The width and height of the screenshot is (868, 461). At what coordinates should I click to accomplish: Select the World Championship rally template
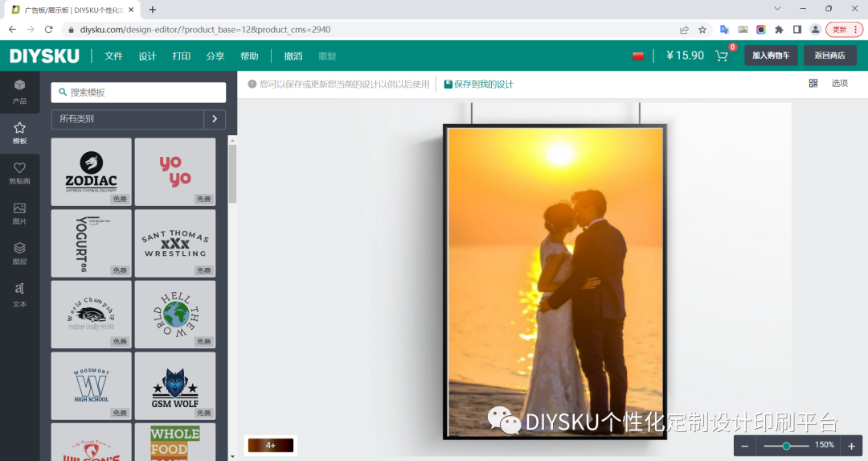(x=92, y=314)
